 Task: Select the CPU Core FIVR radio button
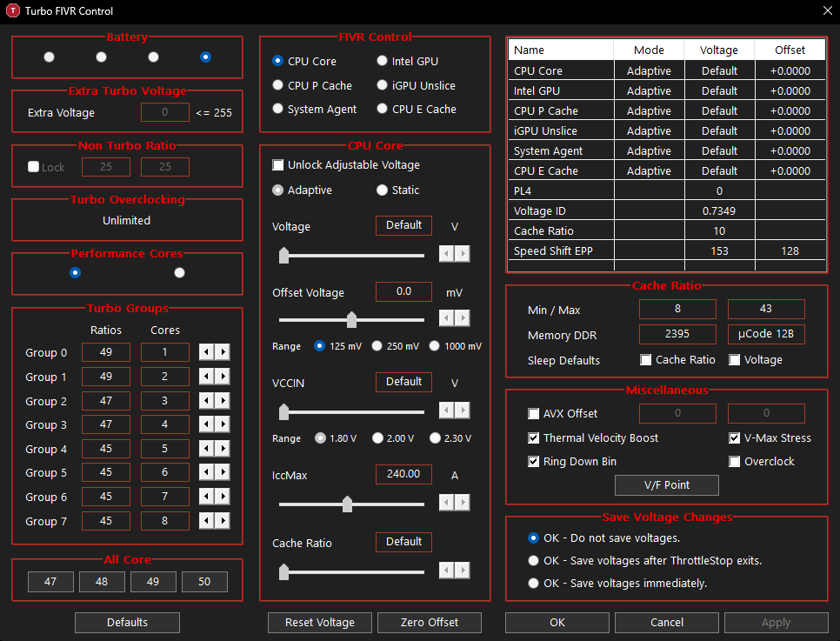(x=277, y=61)
